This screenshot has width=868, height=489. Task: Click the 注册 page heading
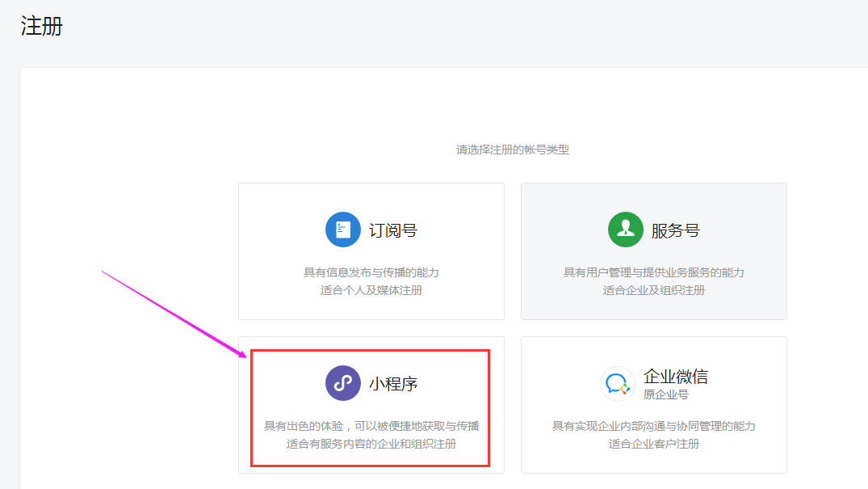[x=41, y=26]
